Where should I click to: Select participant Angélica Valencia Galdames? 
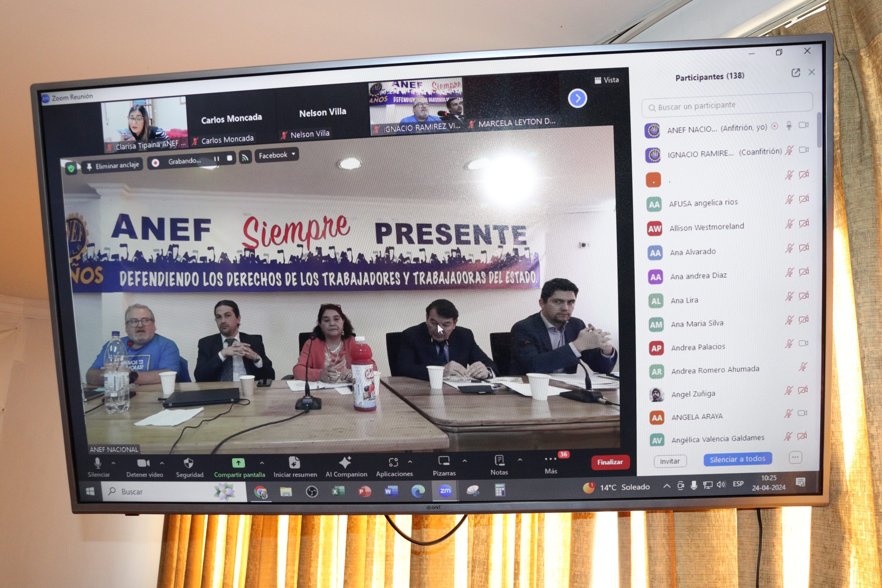click(728, 438)
